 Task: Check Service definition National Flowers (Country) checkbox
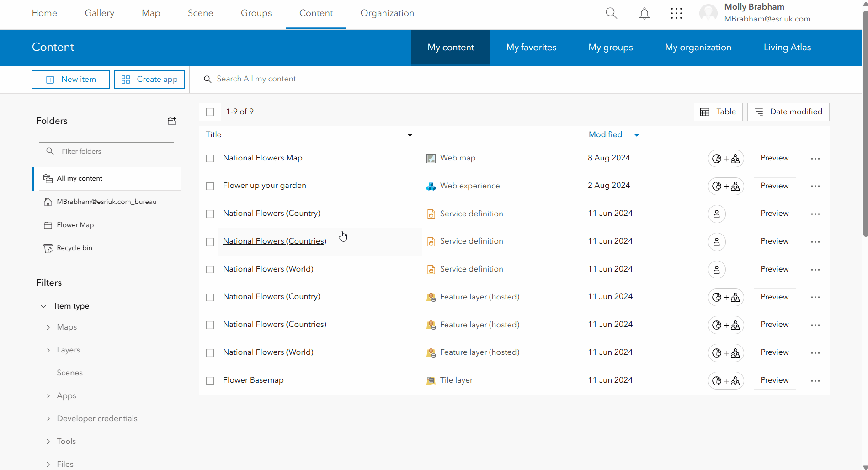point(210,214)
